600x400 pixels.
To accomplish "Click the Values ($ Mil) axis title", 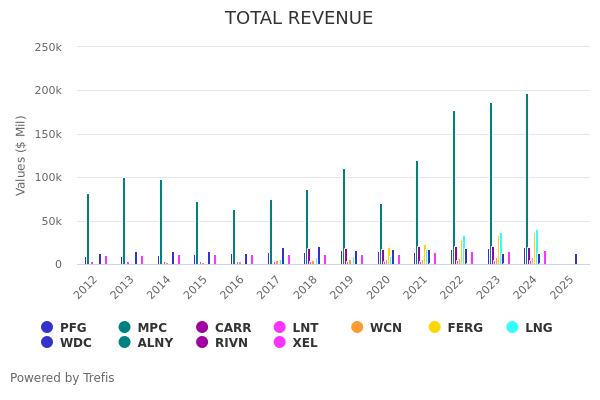I will click(21, 155).
